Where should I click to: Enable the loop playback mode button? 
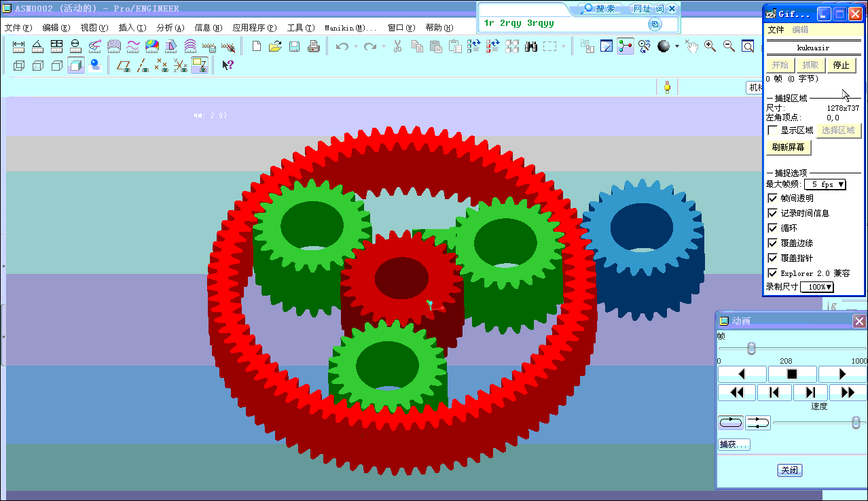click(x=731, y=423)
